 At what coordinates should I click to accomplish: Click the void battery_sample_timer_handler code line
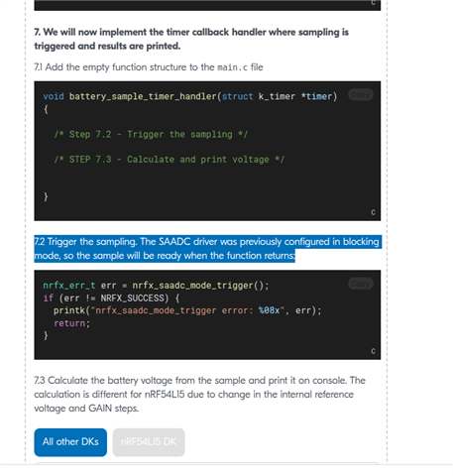point(190,96)
